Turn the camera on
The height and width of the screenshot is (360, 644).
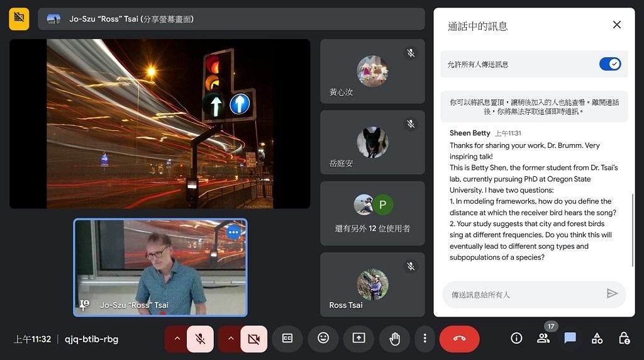(253, 339)
